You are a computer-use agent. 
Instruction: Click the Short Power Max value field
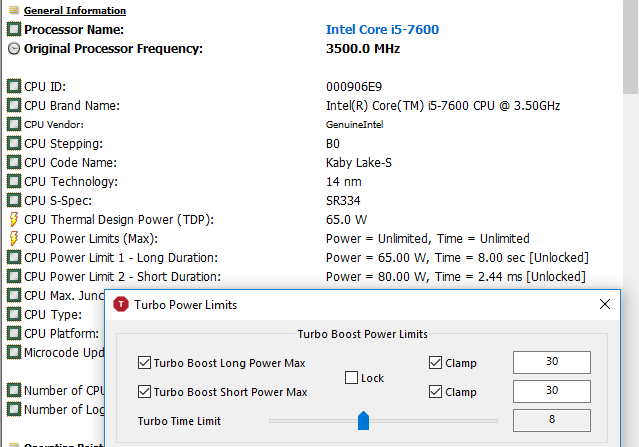[551, 392]
